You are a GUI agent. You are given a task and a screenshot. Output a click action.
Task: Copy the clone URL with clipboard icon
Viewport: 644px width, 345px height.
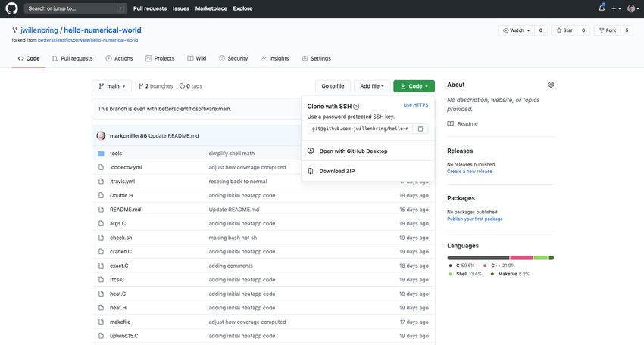click(x=420, y=129)
